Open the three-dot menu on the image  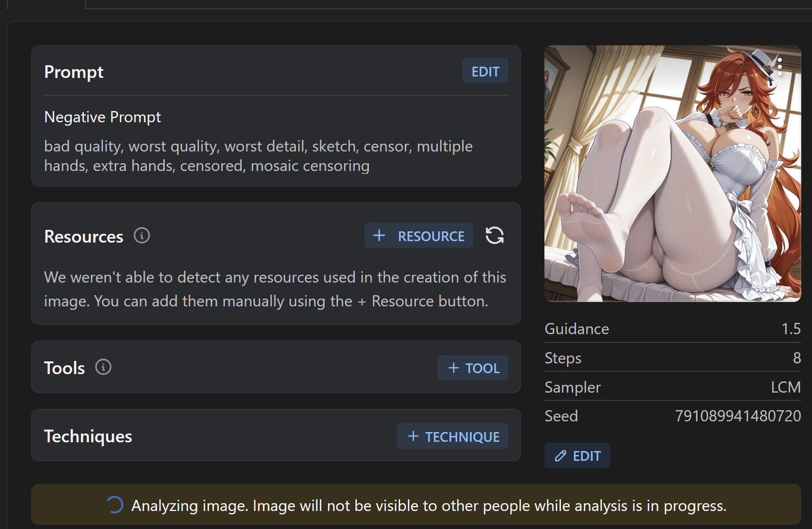click(780, 67)
